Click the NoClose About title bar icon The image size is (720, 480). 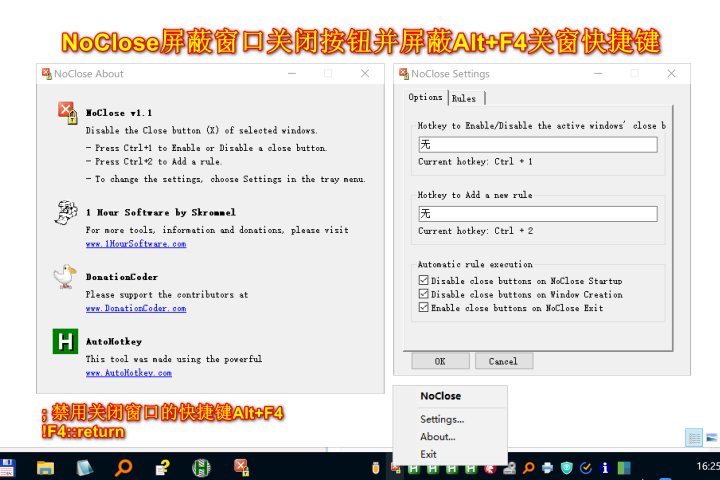pos(46,73)
